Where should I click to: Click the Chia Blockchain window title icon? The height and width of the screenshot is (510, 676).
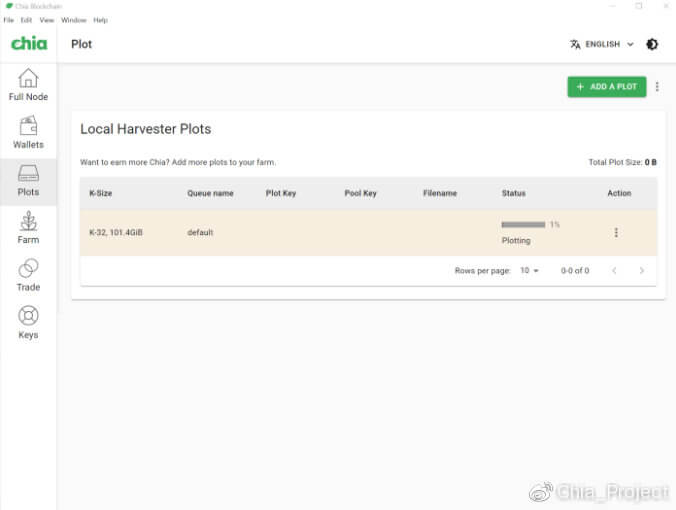[9, 6]
